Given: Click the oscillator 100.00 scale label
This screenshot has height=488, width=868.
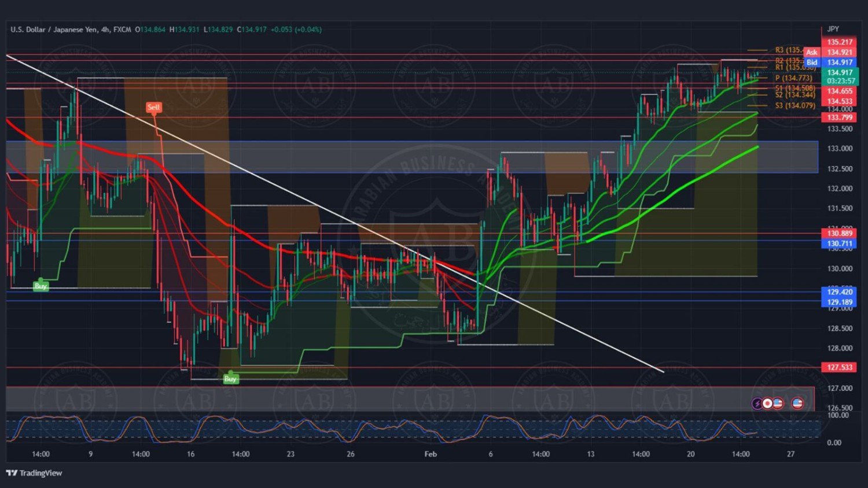Looking at the screenshot, I should 838,416.
